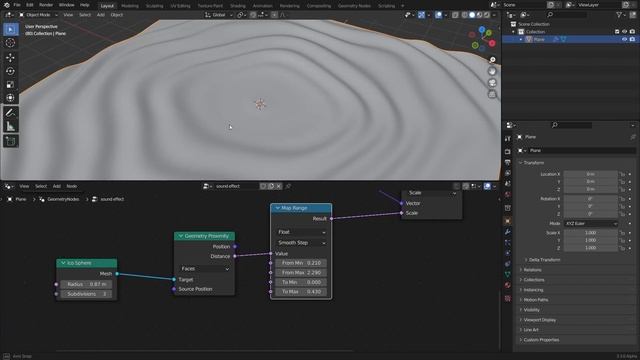This screenshot has height=360, width=640.
Task: Switch perspective/orthographic grid icon
Action: coord(492,94)
